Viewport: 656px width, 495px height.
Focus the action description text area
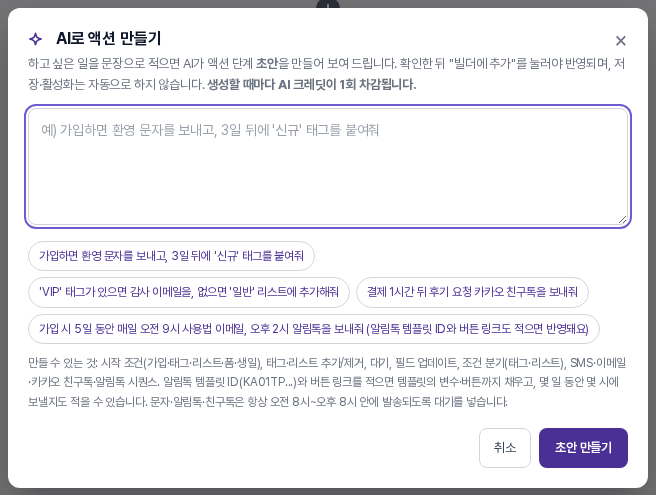click(328, 167)
